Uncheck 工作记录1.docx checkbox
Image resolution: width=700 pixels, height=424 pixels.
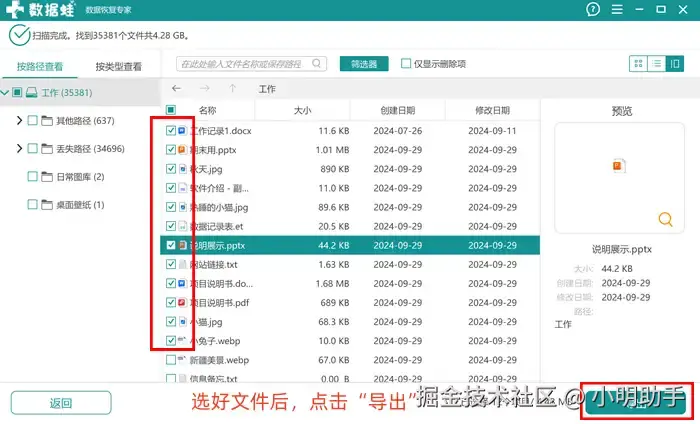coord(171,130)
